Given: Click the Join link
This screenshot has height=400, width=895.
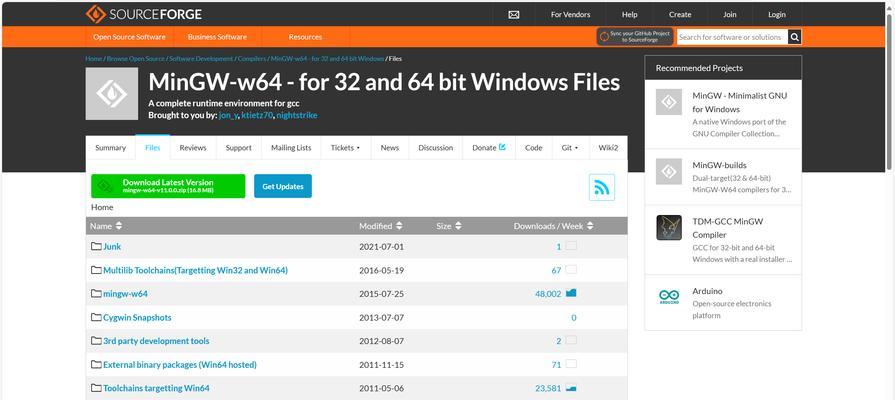Looking at the screenshot, I should click(x=730, y=15).
